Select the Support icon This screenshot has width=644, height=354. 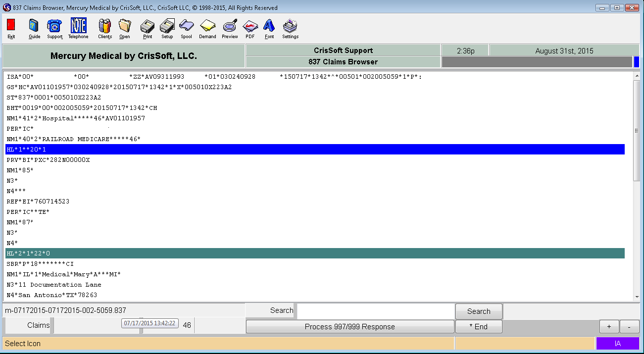click(54, 28)
